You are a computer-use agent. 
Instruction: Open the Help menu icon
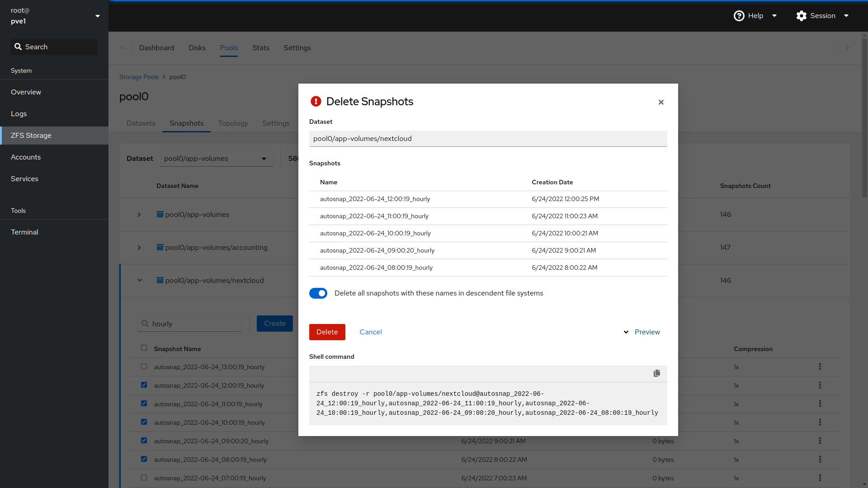(739, 16)
